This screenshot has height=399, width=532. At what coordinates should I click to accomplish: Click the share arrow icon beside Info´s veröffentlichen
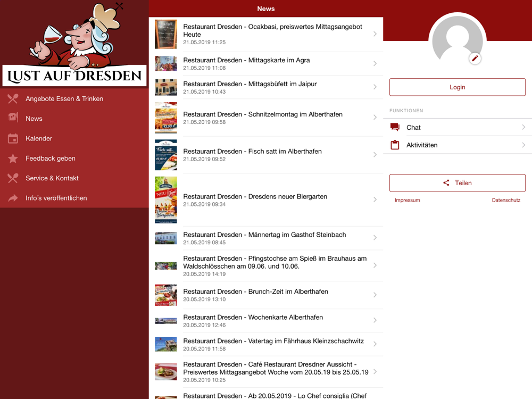click(x=13, y=198)
